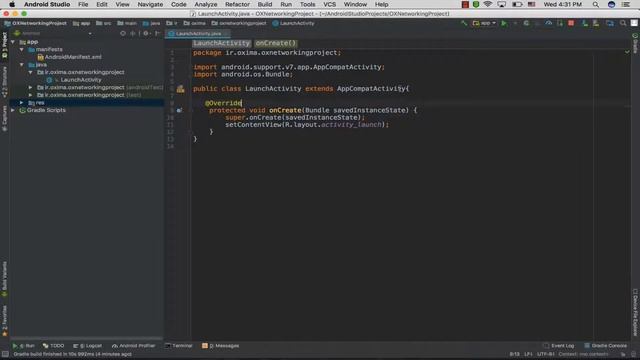Click the tool windows toggle icon in status bar corner
640x360 pixels.
pos(5,354)
